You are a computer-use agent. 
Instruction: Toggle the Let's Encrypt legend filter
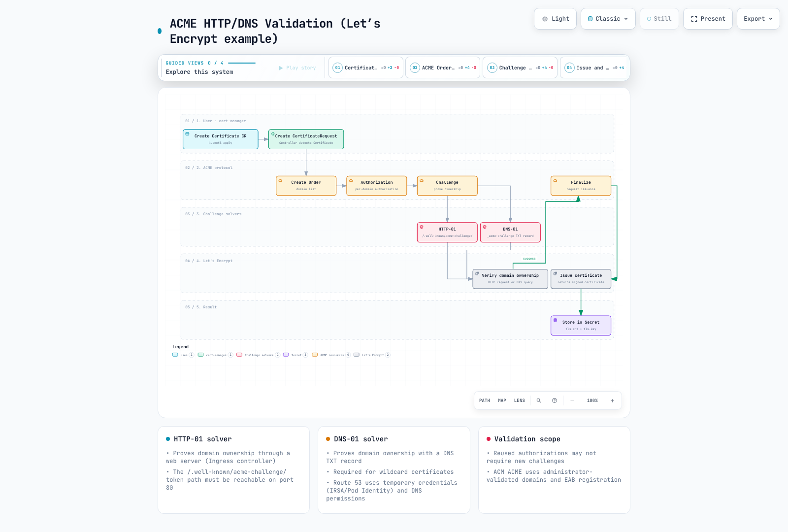(372, 355)
